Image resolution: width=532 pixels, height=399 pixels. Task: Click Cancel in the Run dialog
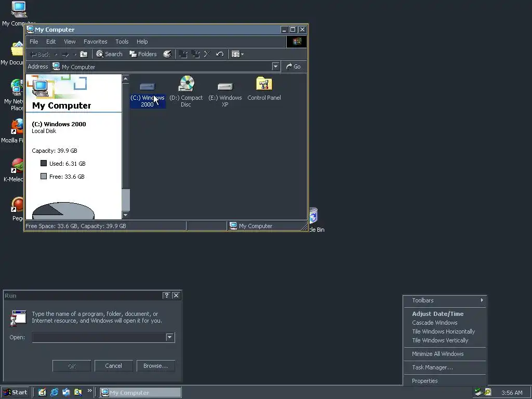pyautogui.click(x=113, y=366)
